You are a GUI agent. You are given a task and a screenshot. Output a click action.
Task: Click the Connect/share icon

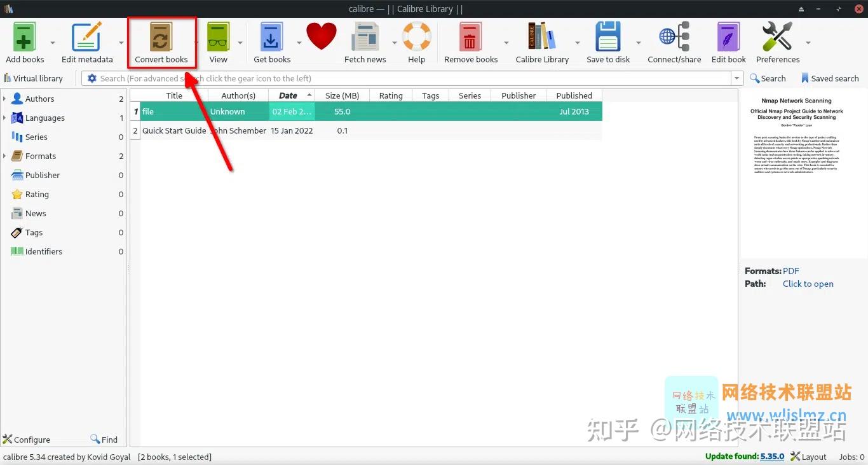coord(674,36)
